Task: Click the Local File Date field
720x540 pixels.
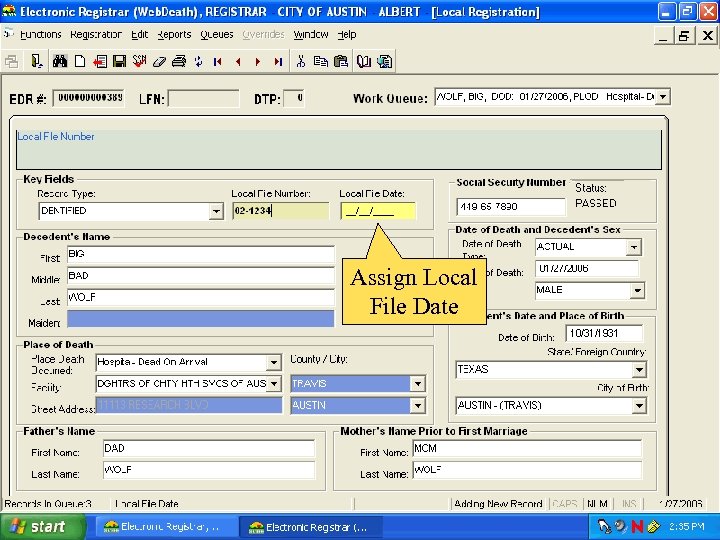Action: [x=378, y=212]
